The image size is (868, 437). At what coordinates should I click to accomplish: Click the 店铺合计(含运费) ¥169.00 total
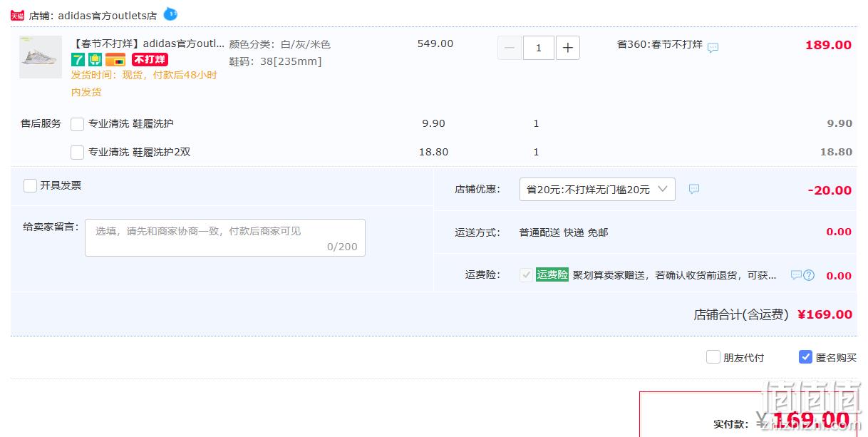773,314
